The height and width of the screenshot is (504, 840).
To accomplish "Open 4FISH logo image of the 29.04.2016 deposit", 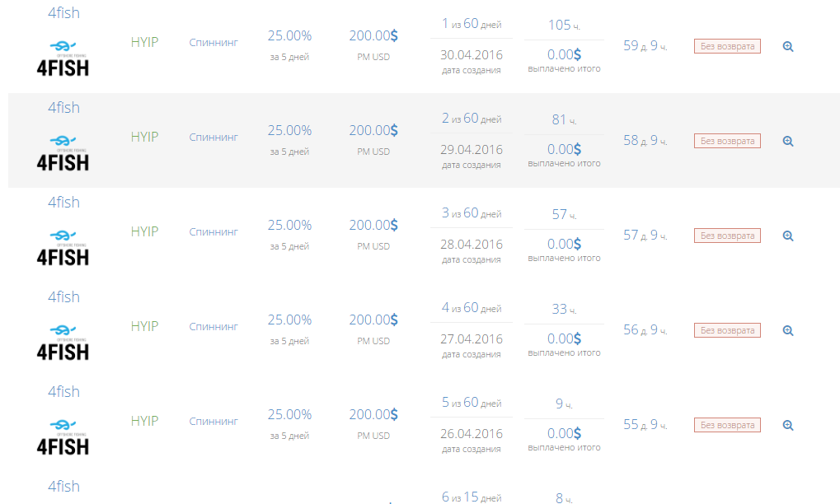I will click(x=63, y=152).
